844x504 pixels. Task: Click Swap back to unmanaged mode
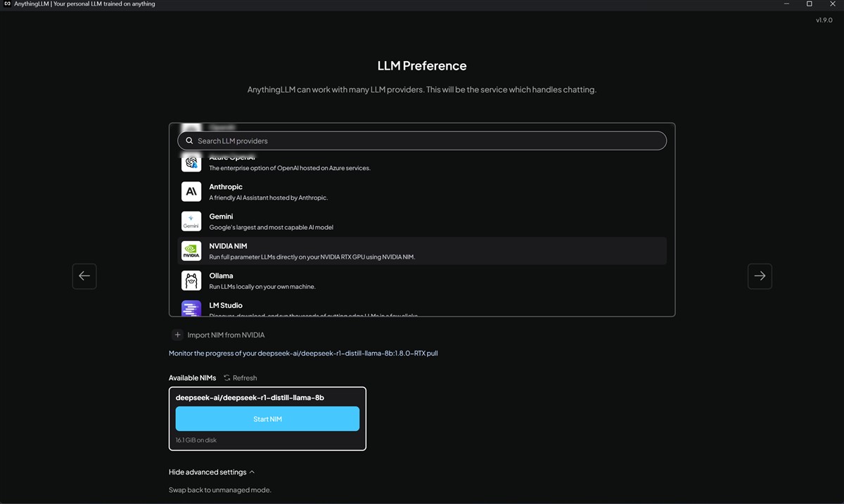pos(219,490)
